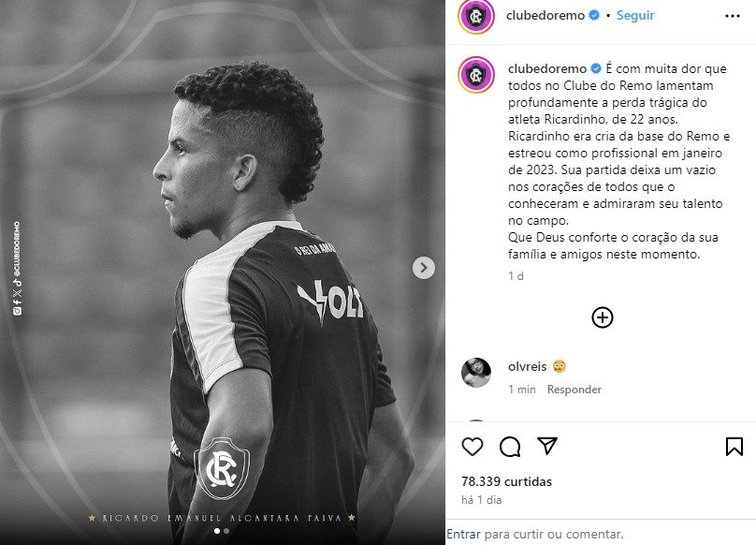View the 78.339 curtidas likes list

[x=506, y=481]
